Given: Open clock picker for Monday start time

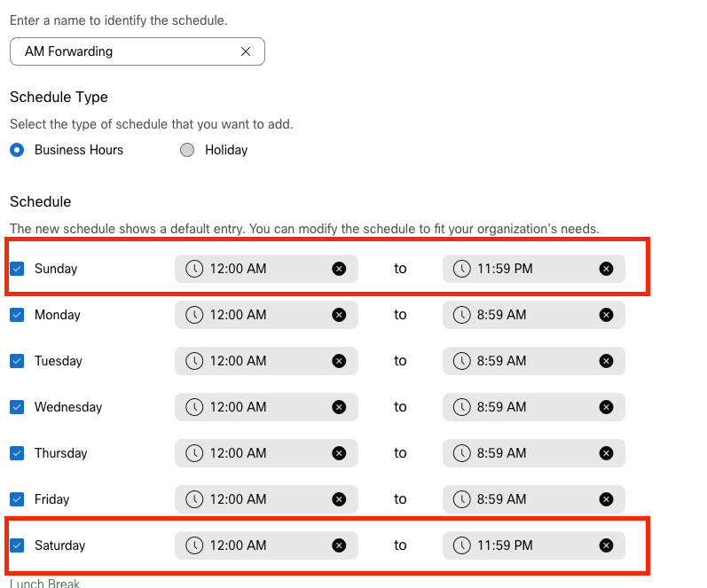Looking at the screenshot, I should pos(194,315).
